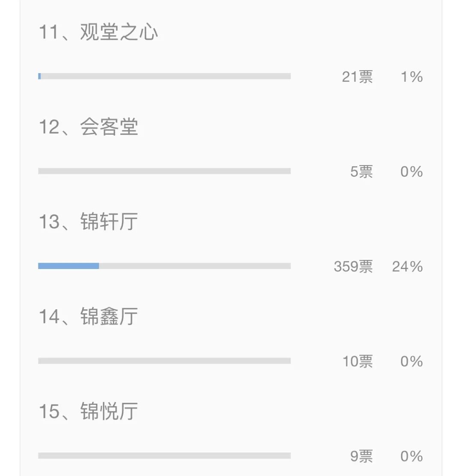
Task: Click the grey remainder of 锦轩厅 bar
Action: (x=195, y=266)
